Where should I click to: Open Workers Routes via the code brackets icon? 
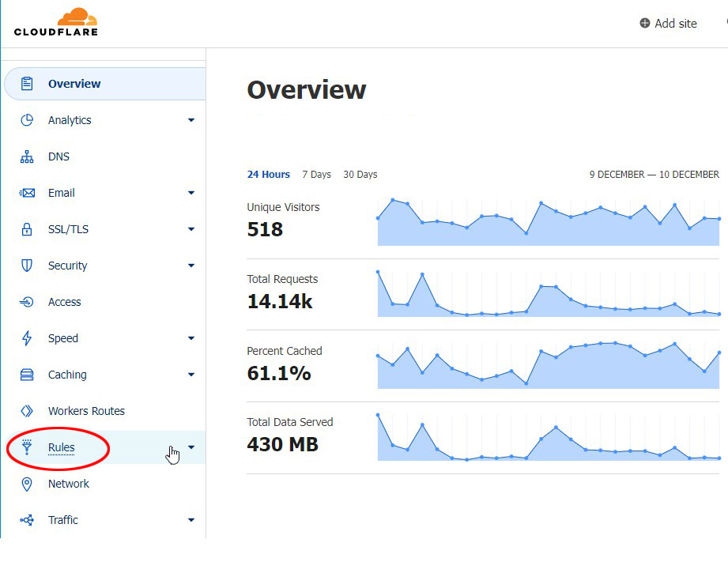click(26, 411)
